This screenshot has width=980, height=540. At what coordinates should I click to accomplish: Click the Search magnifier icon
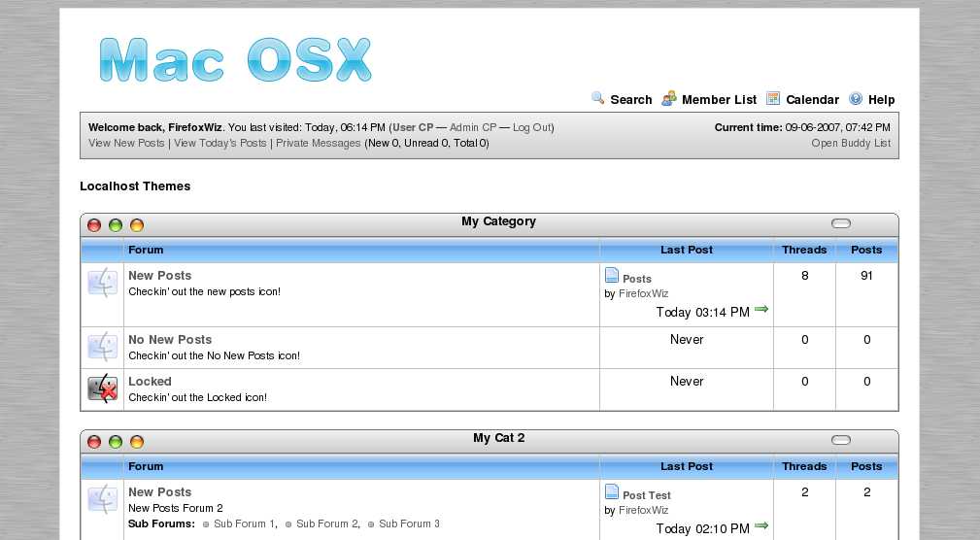(x=598, y=98)
